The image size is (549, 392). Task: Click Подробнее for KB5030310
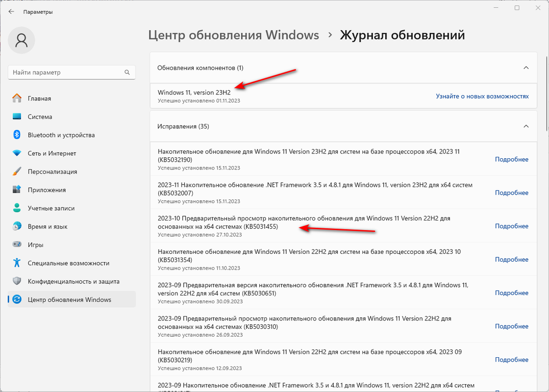point(512,326)
